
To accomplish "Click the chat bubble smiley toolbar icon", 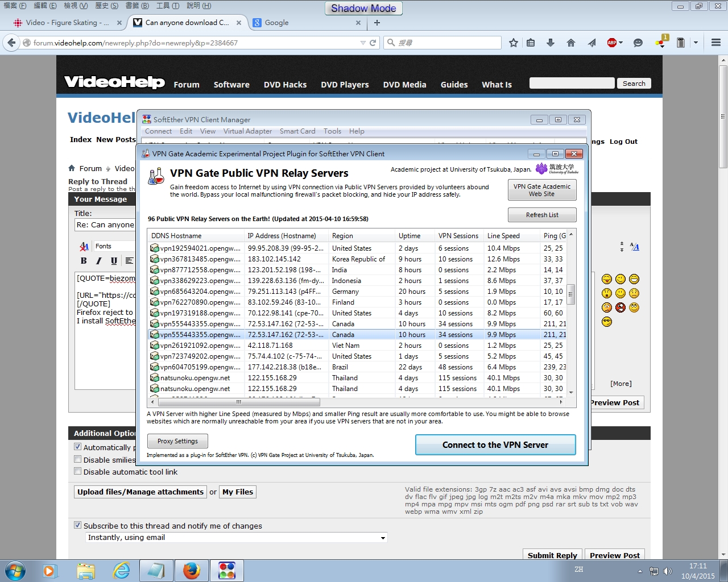I will click(x=638, y=43).
